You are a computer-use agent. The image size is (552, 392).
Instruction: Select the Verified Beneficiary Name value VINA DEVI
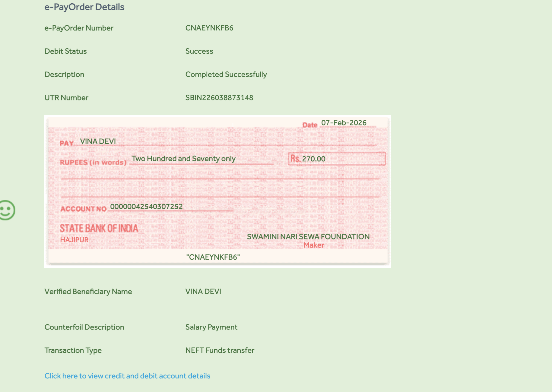[x=203, y=292]
